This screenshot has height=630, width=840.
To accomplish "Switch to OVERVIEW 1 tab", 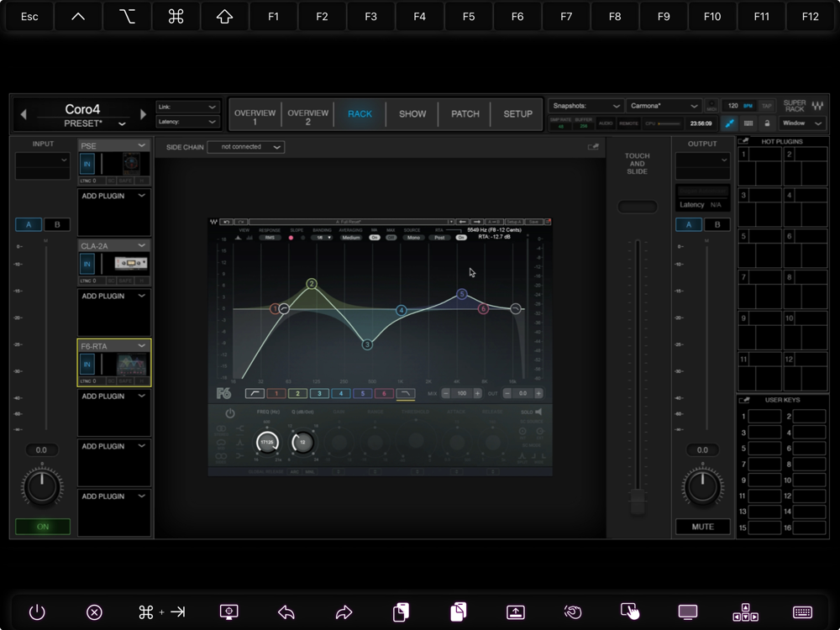I will pyautogui.click(x=255, y=114).
